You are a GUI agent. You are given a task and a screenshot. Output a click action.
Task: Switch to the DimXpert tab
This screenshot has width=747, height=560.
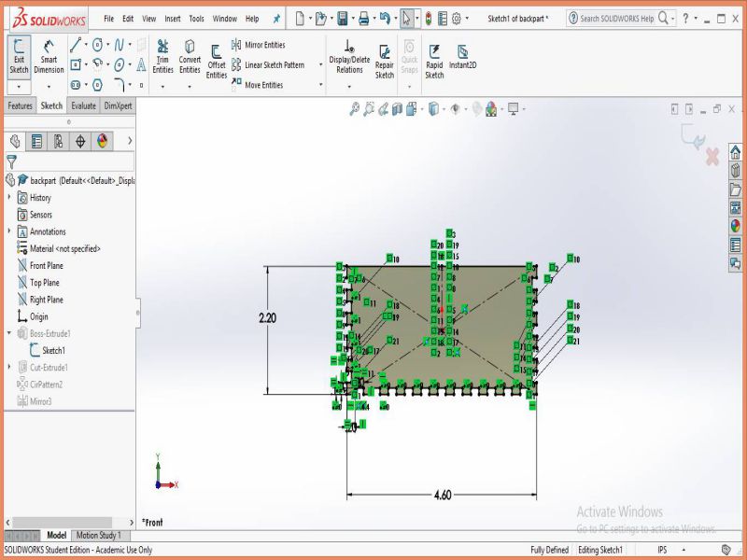coord(118,105)
